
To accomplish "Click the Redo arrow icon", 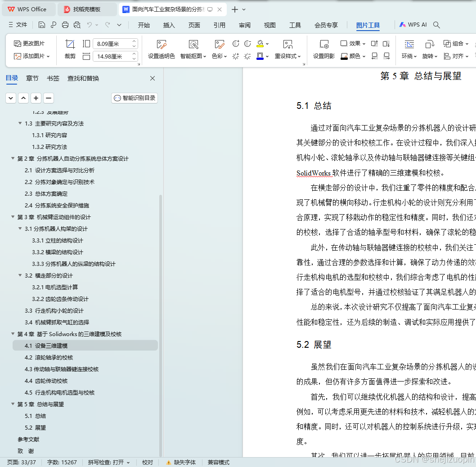I will coord(108,25).
